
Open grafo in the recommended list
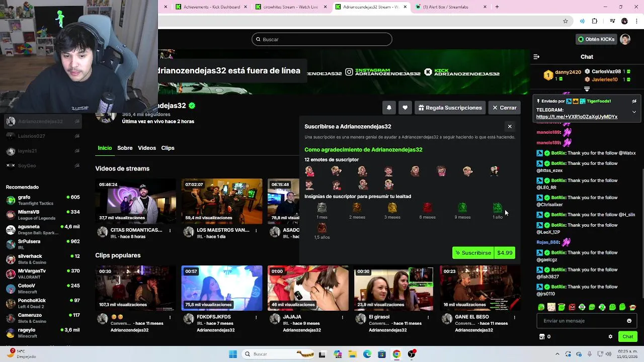coord(43,200)
